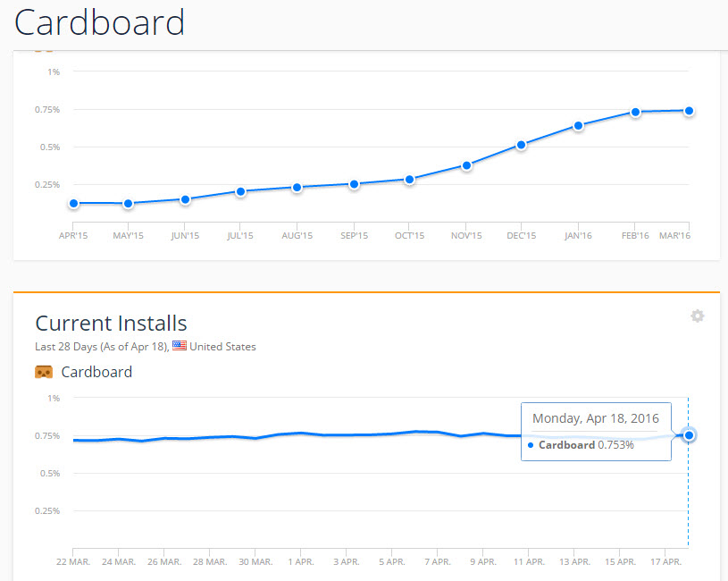Select the NOV'15 data point
Screen dimensions: 728x581
[x=466, y=165]
